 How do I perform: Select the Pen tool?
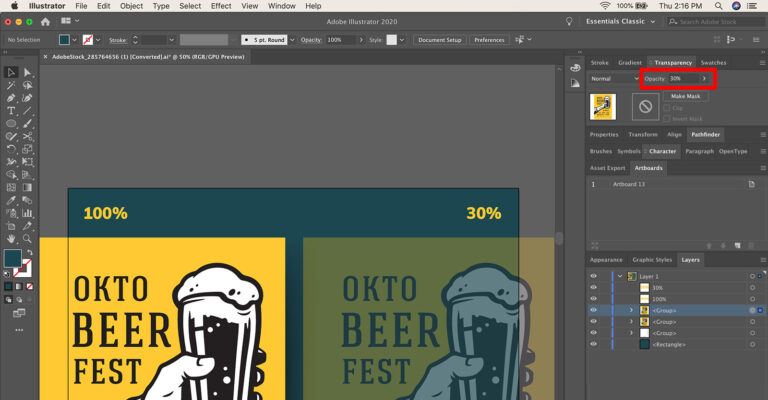pyautogui.click(x=11, y=98)
